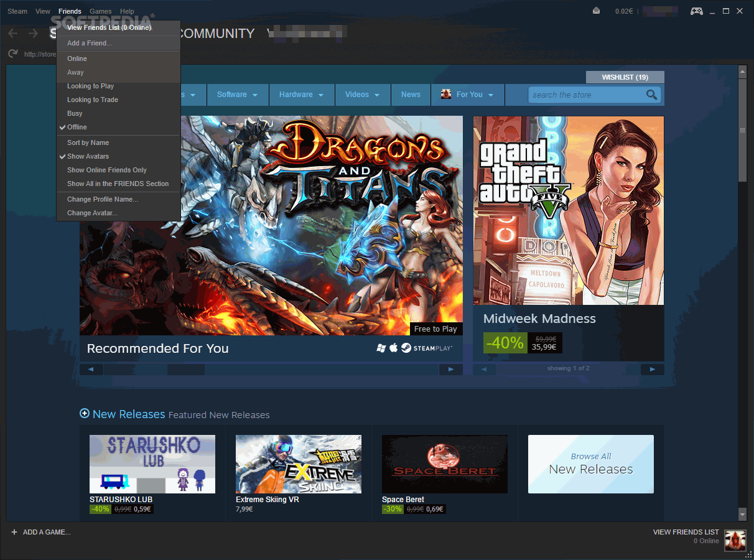Click the Add a Game plus icon
Image resolution: width=754 pixels, height=560 pixels.
click(14, 532)
